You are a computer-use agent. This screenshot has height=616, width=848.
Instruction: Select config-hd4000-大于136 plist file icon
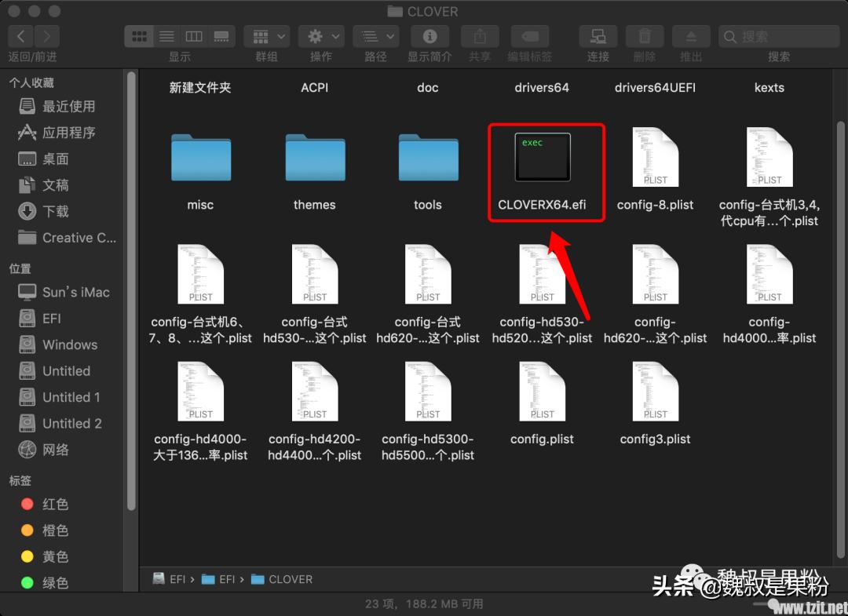(201, 392)
